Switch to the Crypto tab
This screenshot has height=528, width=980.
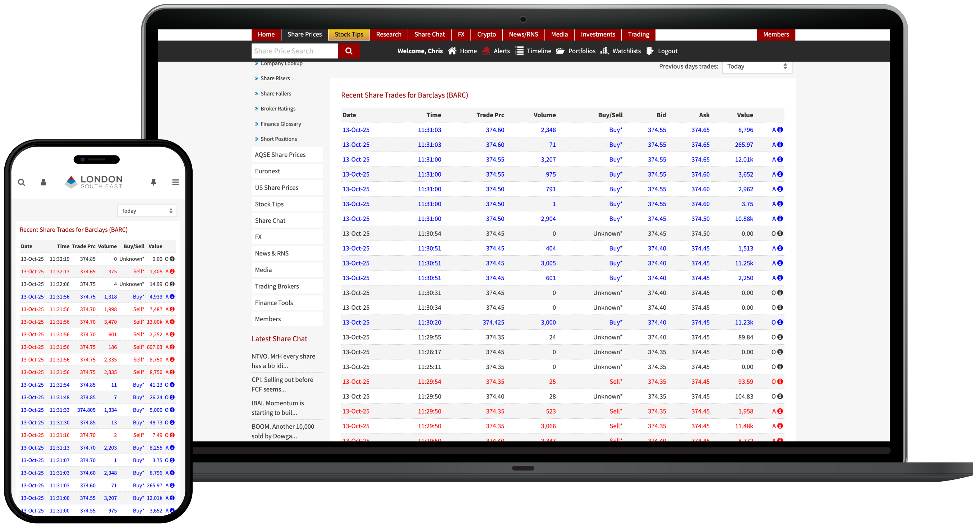click(486, 34)
